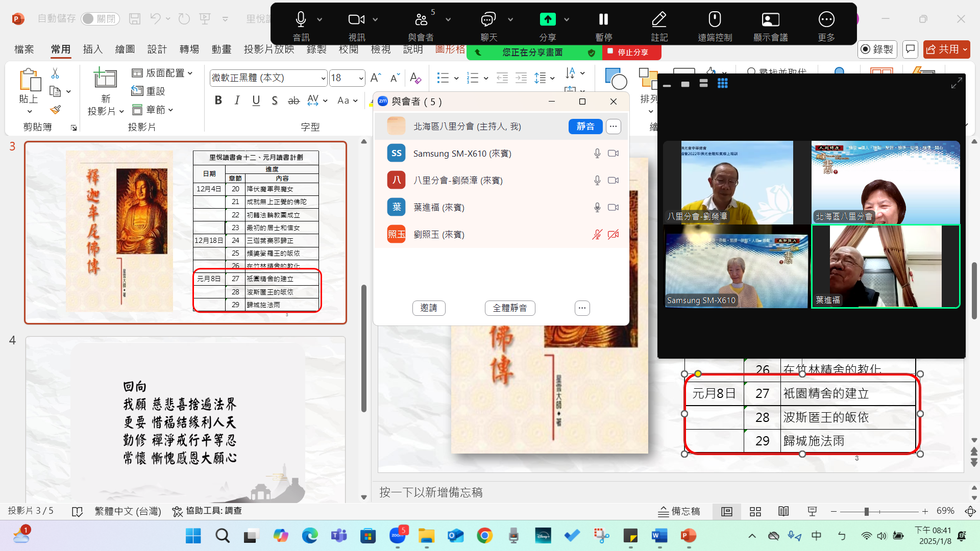Expand Zoom audio options arrow
Image resolution: width=980 pixels, height=551 pixels.
click(320, 20)
